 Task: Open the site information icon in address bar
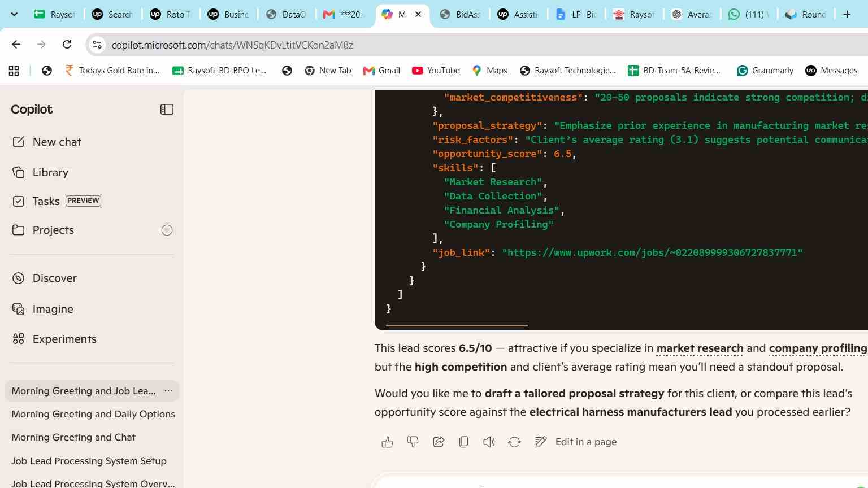[97, 45]
